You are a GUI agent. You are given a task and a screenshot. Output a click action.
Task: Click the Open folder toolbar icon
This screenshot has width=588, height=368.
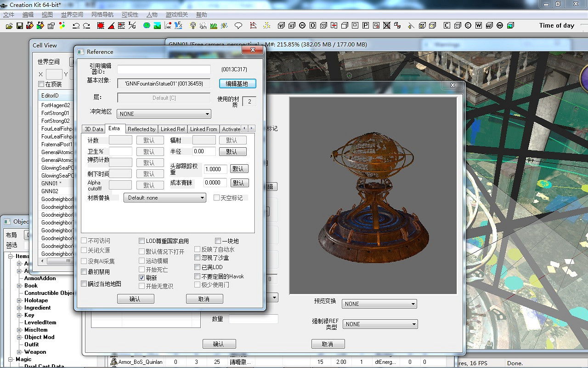9,26
